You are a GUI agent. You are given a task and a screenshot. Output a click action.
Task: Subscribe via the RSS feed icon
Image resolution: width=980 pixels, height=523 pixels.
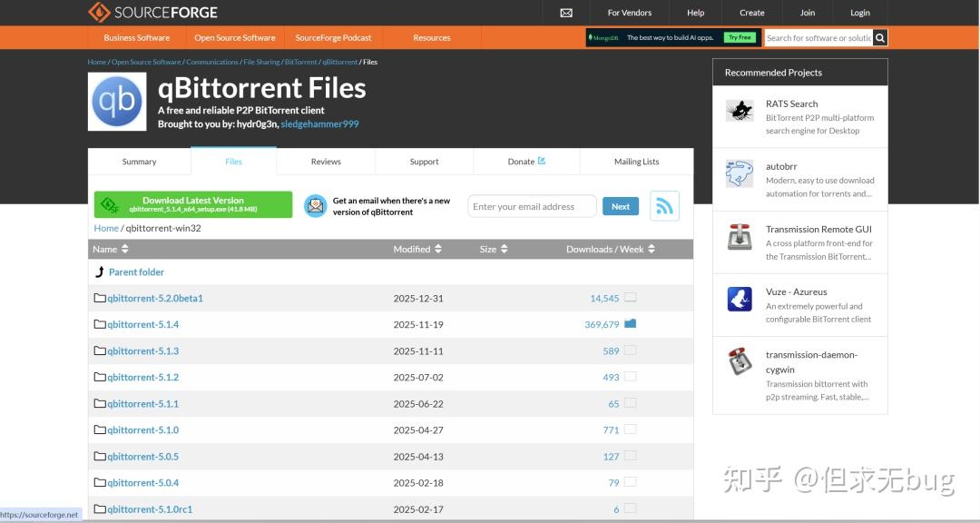664,206
